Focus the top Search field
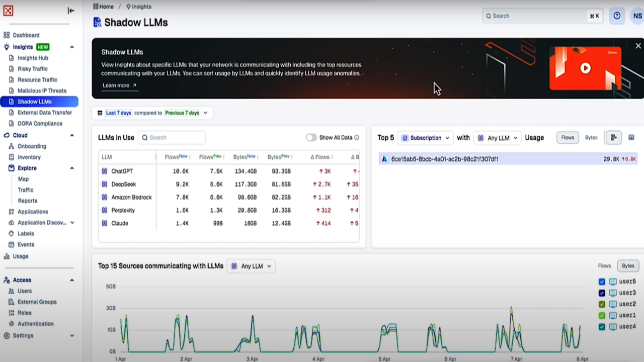The width and height of the screenshot is (644, 362). pyautogui.click(x=542, y=16)
